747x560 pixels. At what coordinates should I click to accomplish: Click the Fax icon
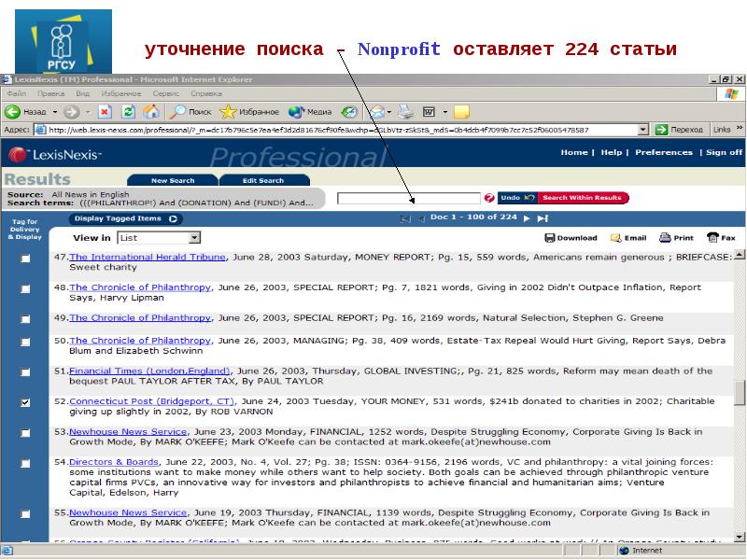[x=713, y=238]
